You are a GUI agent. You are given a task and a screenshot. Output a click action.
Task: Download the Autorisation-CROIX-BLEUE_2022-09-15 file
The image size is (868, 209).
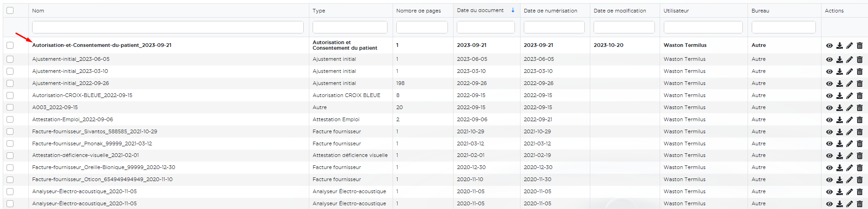(839, 96)
